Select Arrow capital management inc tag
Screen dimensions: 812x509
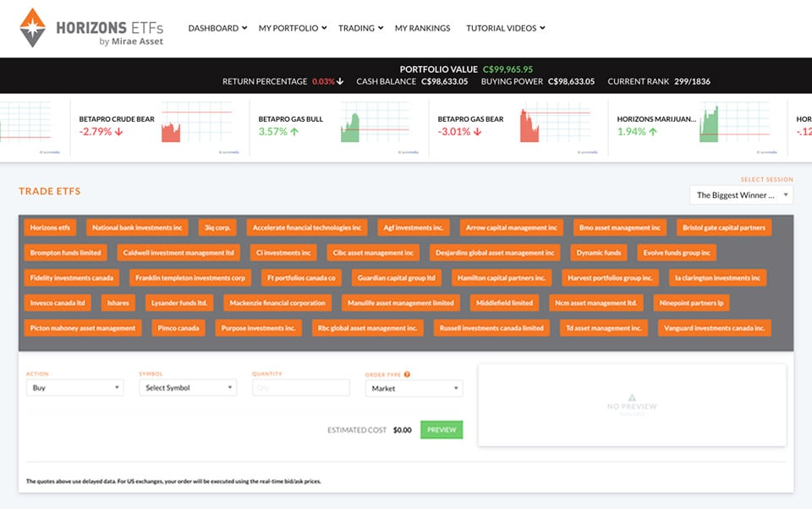pos(511,227)
